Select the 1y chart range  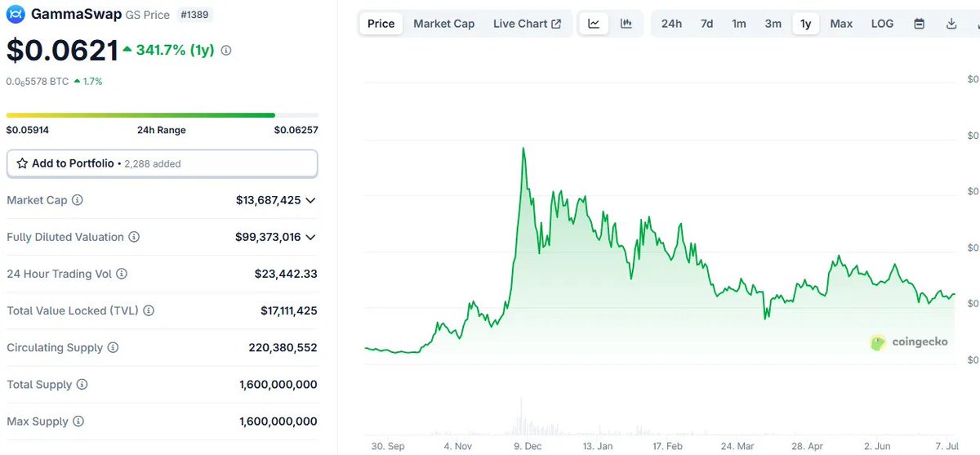pos(806,24)
